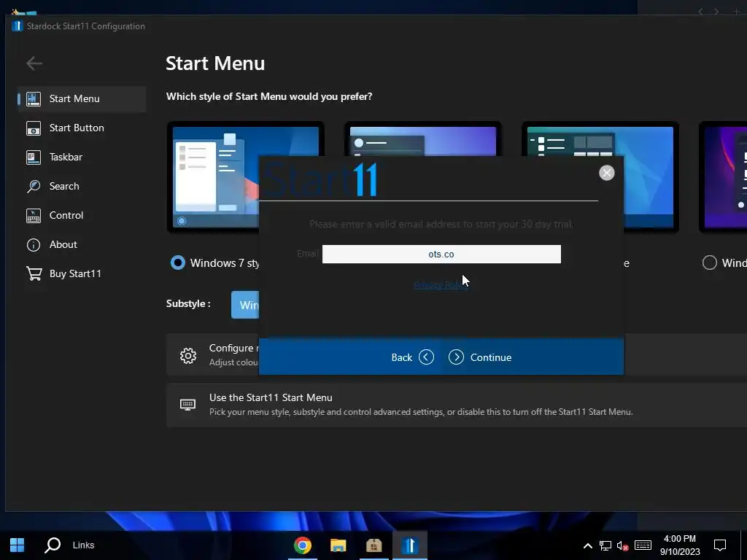Viewport: 747px width, 560px height.
Task: Click the blue substyle Win button
Action: (245, 304)
